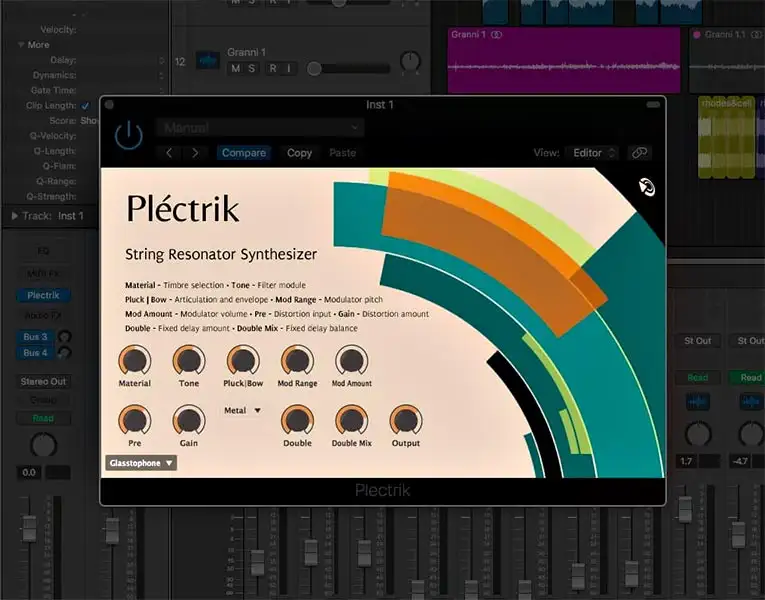Click the inspector channel strip pan knob
The image size is (765, 600).
tap(43, 445)
